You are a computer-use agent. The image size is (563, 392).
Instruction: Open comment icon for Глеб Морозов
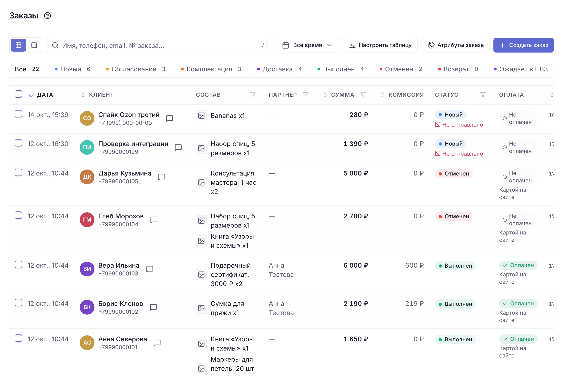tap(154, 220)
